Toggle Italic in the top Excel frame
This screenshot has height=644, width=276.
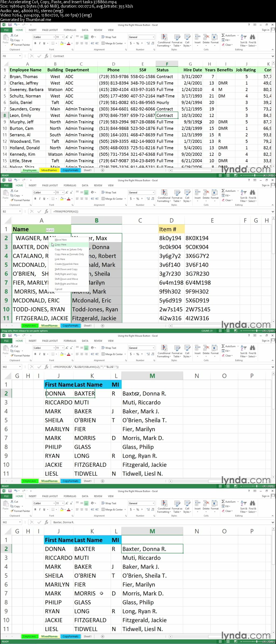40,43
